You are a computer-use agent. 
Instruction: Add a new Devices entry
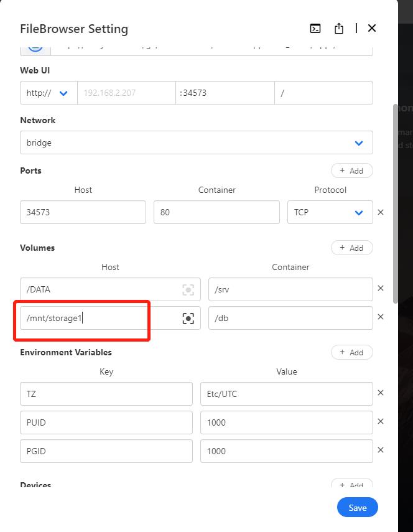[x=351, y=483]
